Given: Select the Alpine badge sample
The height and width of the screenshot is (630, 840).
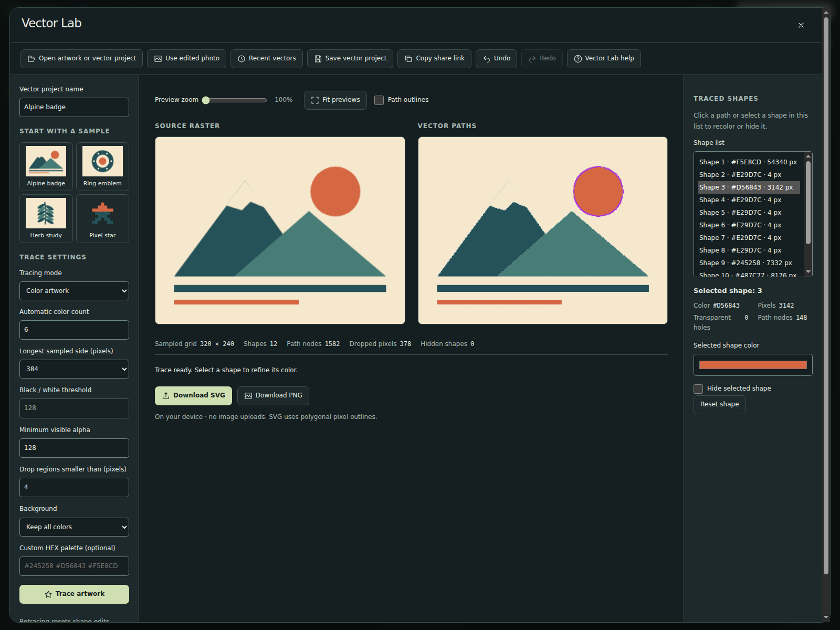Looking at the screenshot, I should tap(46, 166).
